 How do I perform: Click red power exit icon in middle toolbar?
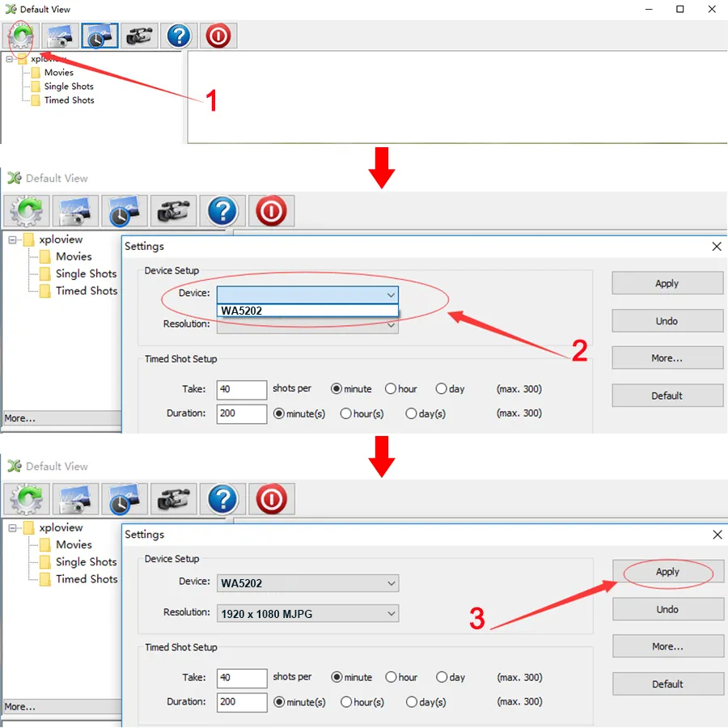click(x=271, y=210)
